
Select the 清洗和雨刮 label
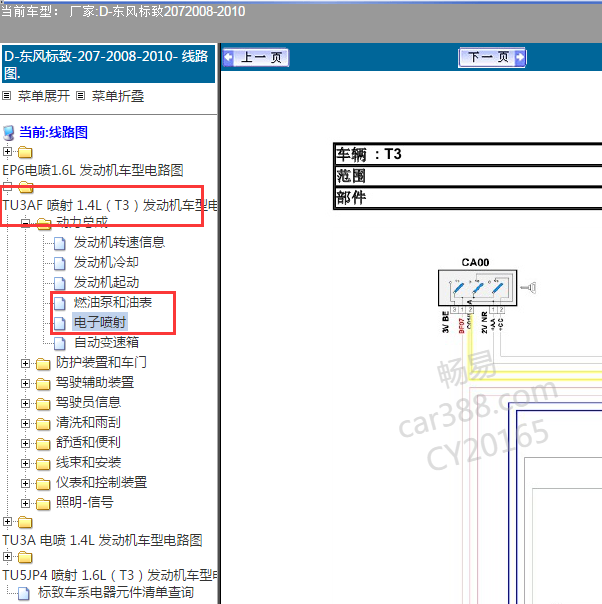click(x=88, y=423)
